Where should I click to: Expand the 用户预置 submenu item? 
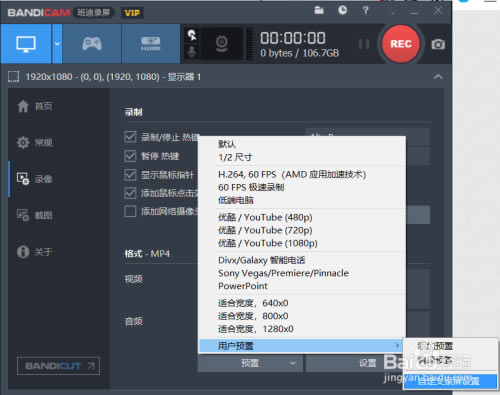[x=301, y=346]
